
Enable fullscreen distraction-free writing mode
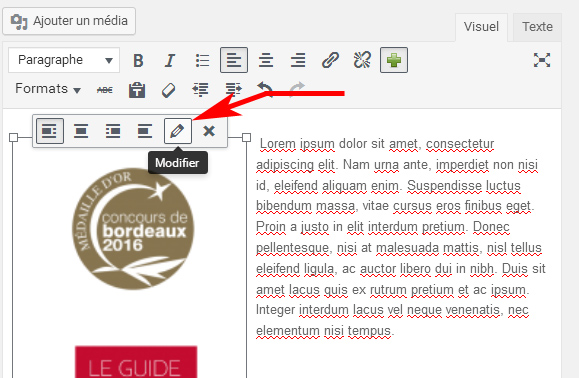click(x=542, y=60)
